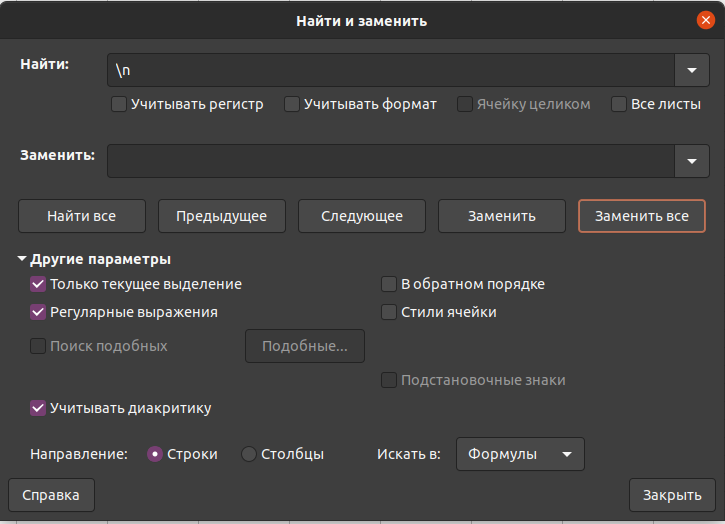Image resolution: width=725 pixels, height=524 pixels.
Task: Enable Все листы checkbox
Action: [x=619, y=104]
